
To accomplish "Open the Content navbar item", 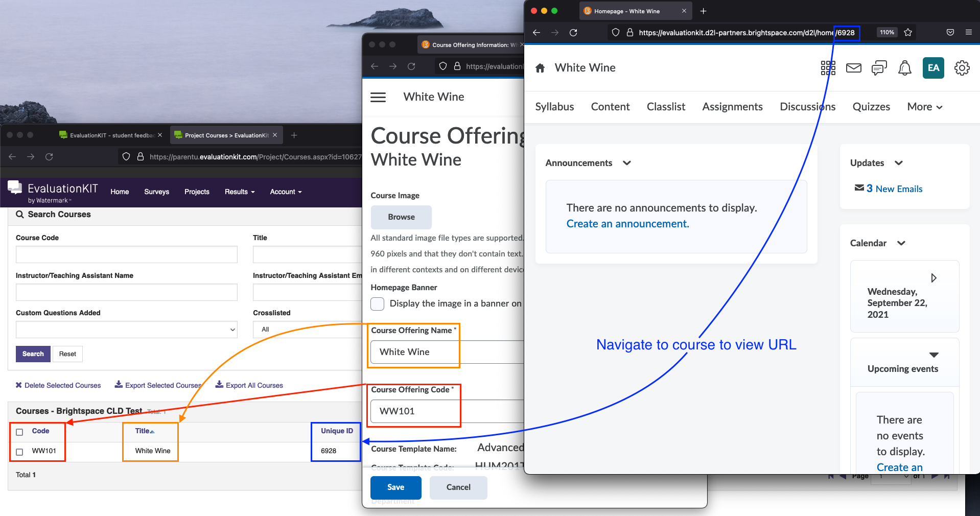I will (x=610, y=107).
